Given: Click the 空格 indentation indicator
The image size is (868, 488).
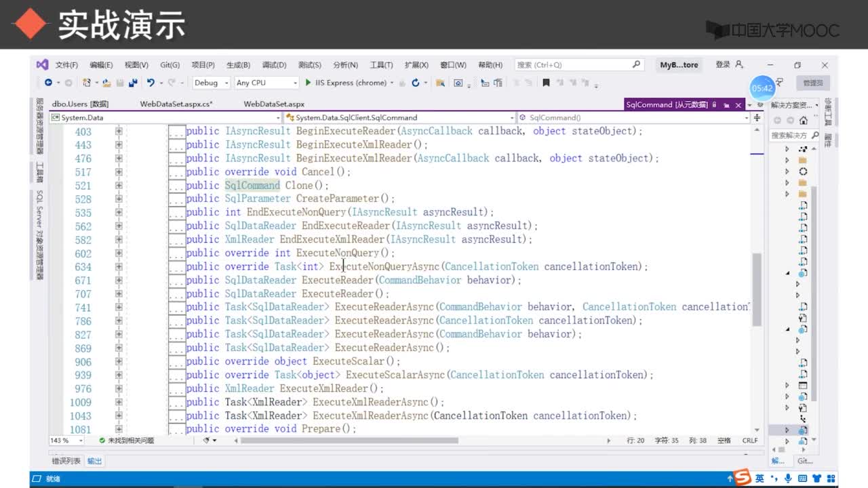Looking at the screenshot, I should point(724,441).
